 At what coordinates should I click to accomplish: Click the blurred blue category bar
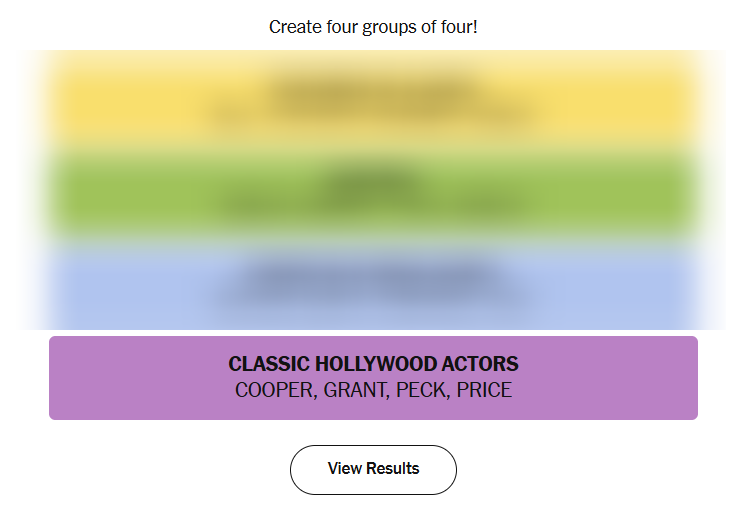point(373,286)
